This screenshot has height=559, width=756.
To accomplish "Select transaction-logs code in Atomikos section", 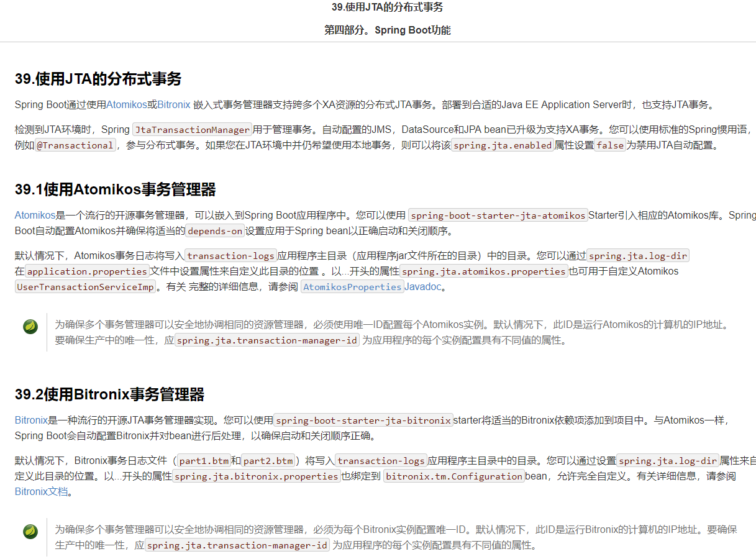I will pyautogui.click(x=231, y=256).
